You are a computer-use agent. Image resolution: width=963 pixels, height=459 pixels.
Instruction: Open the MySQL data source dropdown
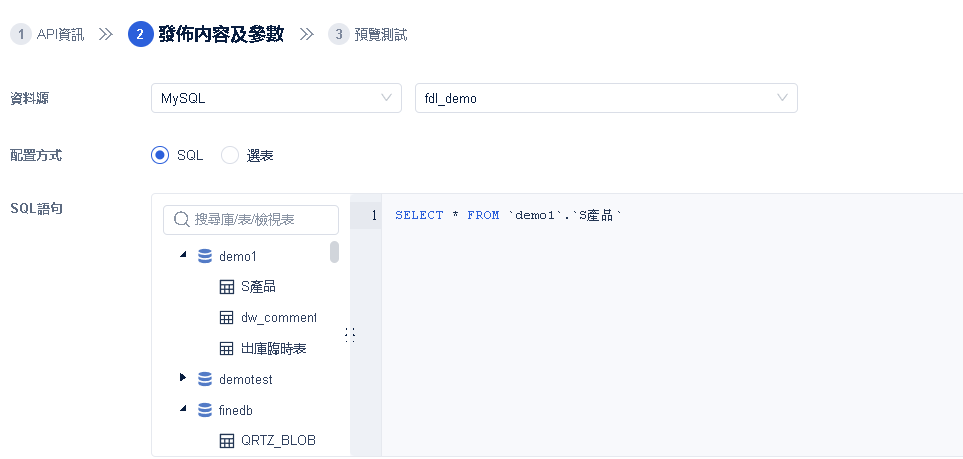coord(275,98)
